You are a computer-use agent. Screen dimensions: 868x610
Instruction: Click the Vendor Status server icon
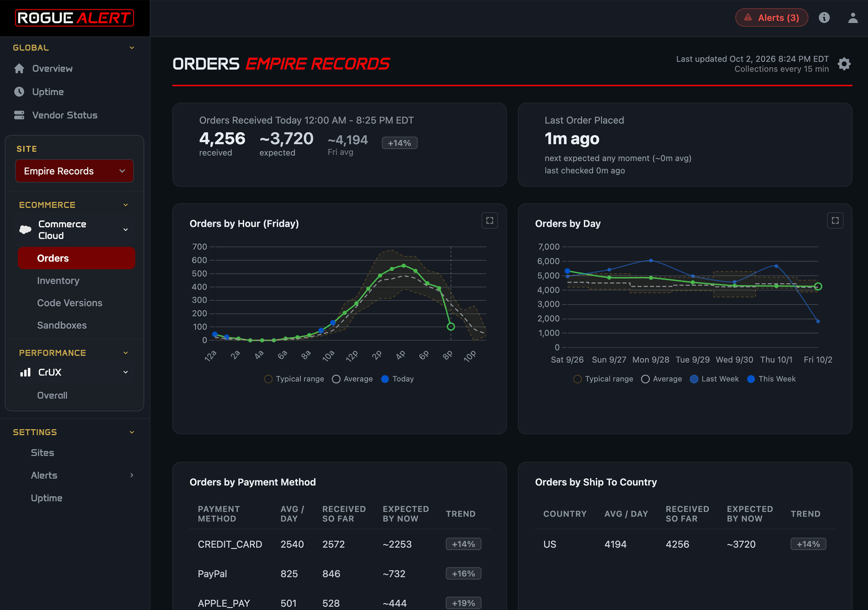pos(19,115)
